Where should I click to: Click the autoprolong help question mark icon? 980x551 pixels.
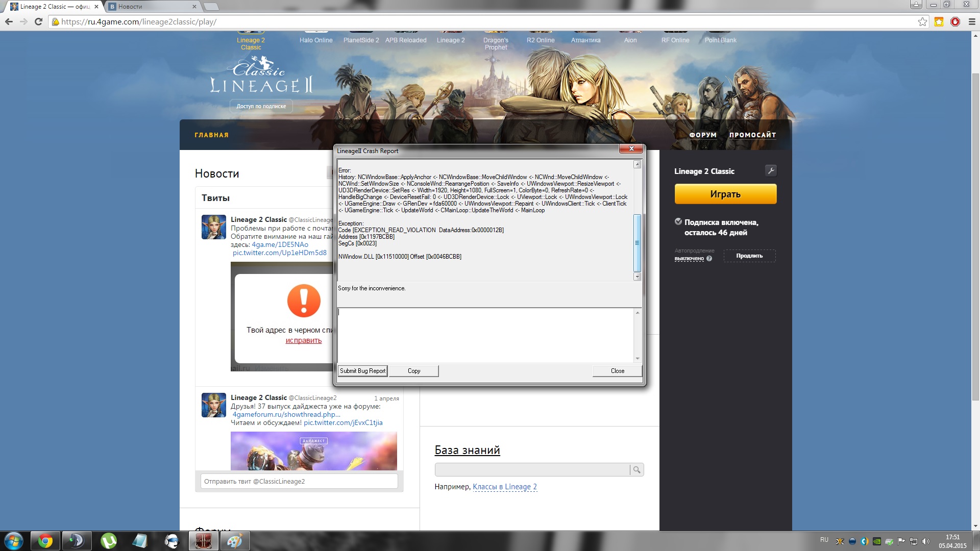[709, 259]
